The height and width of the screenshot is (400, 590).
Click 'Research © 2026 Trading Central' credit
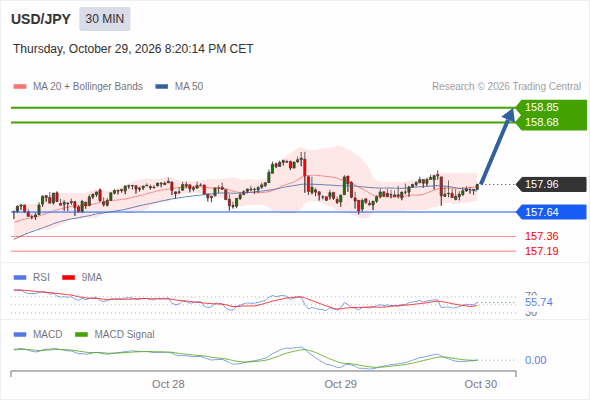click(x=506, y=87)
